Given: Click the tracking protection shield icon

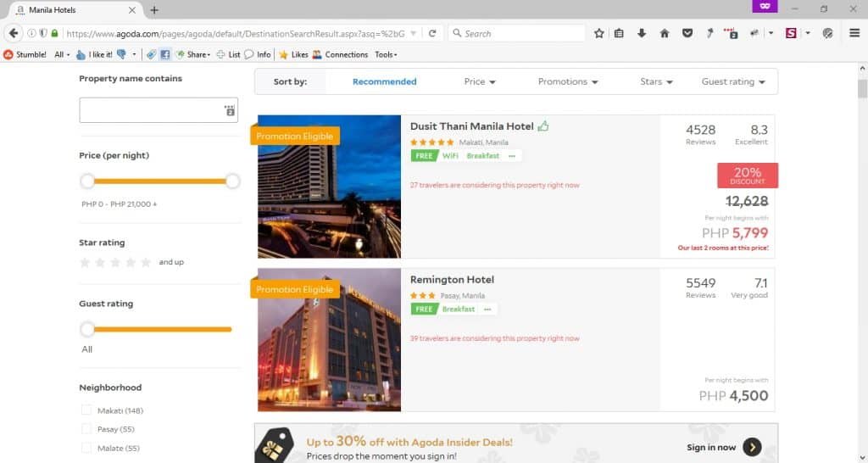Looking at the screenshot, I should point(42,33).
